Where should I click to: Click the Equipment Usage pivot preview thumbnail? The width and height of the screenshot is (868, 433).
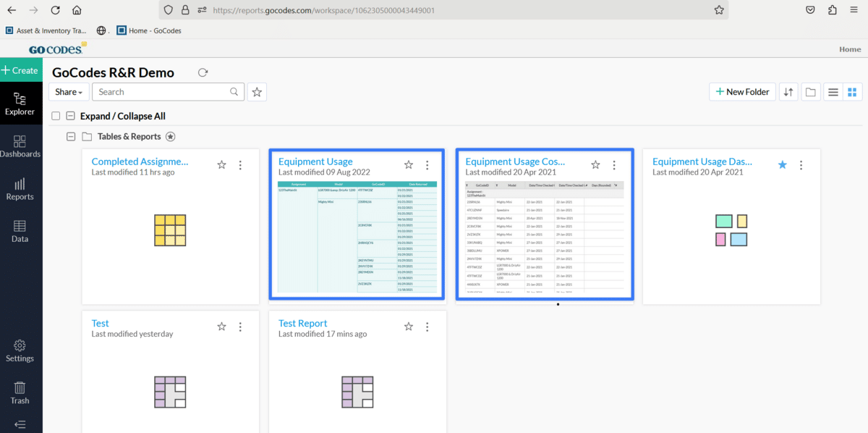357,237
